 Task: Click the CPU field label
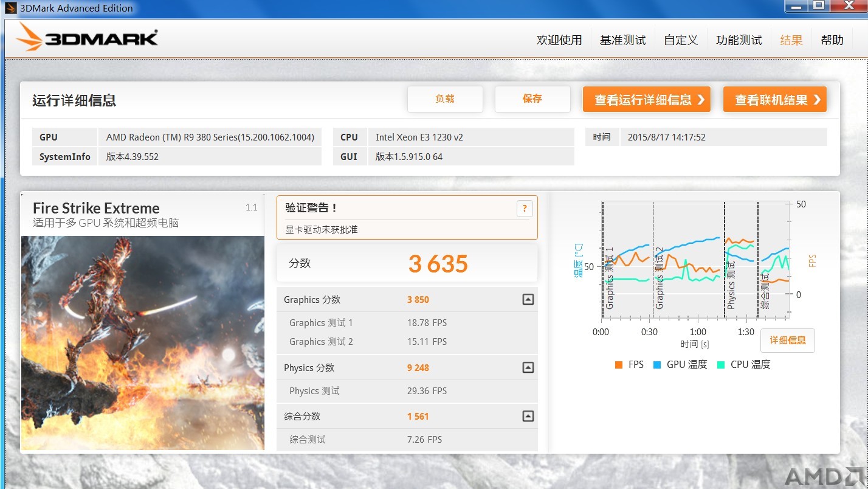pos(350,137)
